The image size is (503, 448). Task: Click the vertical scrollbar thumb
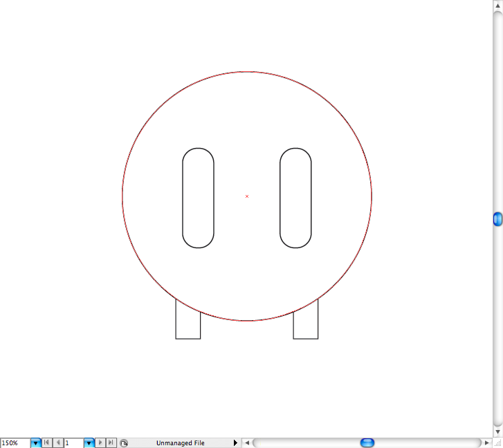tap(497, 219)
